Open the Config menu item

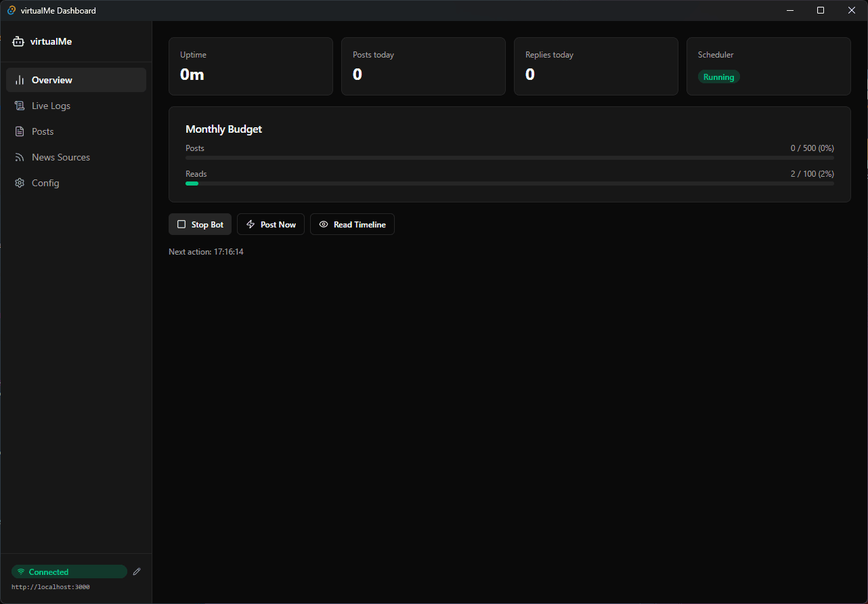tap(45, 183)
